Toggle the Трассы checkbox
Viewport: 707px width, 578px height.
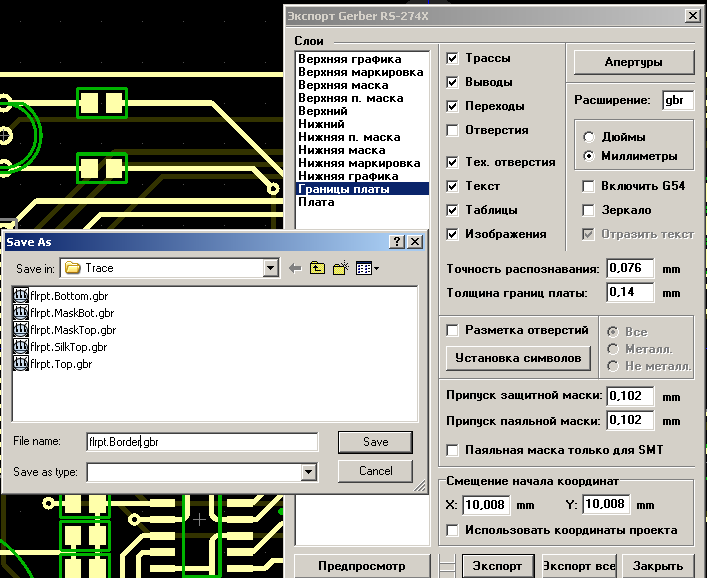[452, 58]
